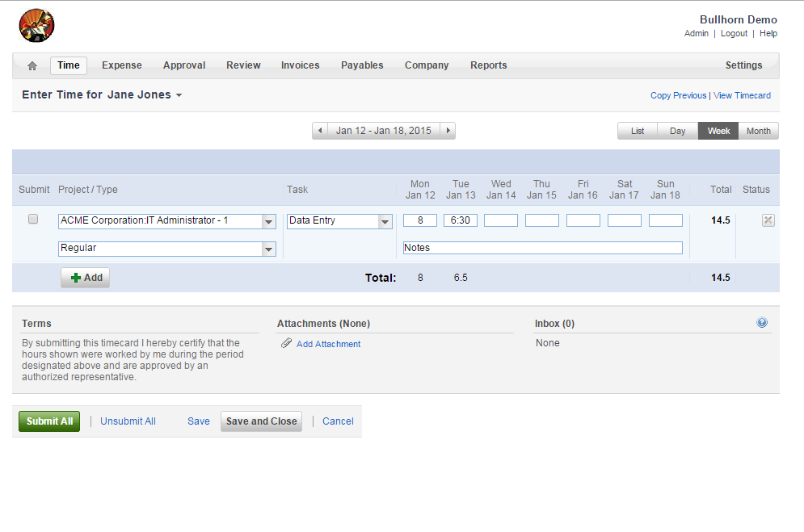This screenshot has height=532, width=804.
Task: Switch to Month view
Action: (x=758, y=131)
